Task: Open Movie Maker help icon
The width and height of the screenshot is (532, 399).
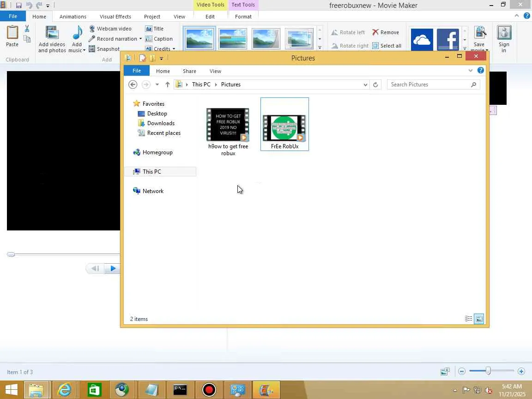Action: [x=526, y=16]
